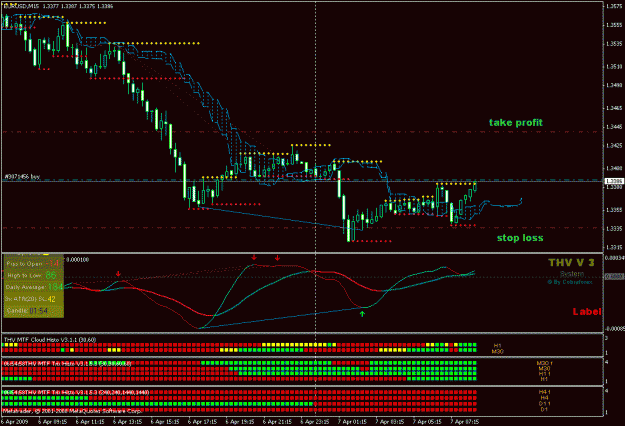Screen dimensions: 625x426
Task: Click price axis label 1.3555
Action: click(614, 25)
